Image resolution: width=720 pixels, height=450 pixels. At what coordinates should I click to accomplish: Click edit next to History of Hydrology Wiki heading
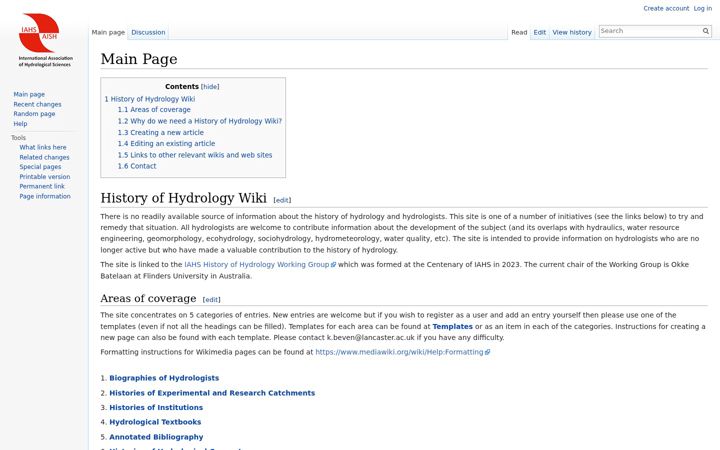[x=282, y=200]
